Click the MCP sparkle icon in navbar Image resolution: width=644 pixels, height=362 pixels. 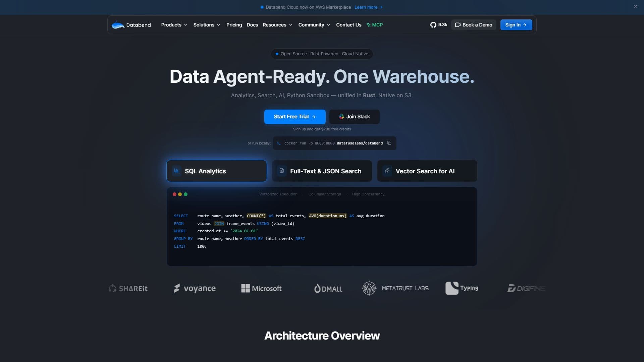(x=368, y=25)
